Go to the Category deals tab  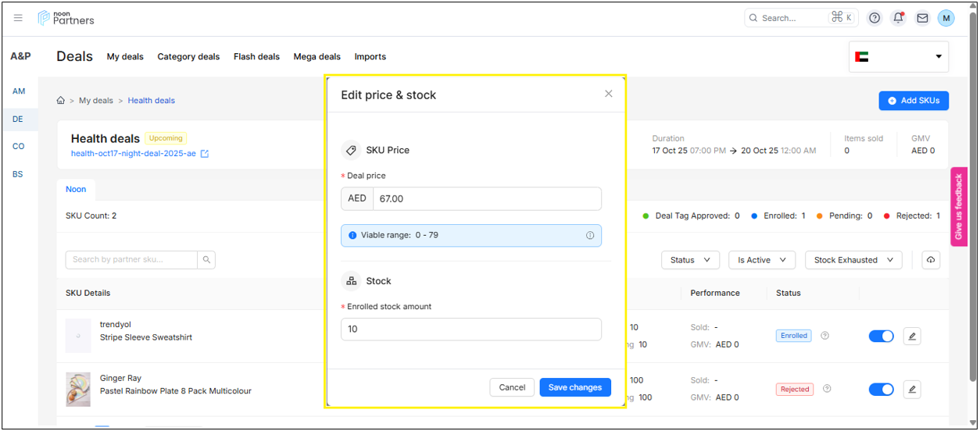tap(188, 57)
